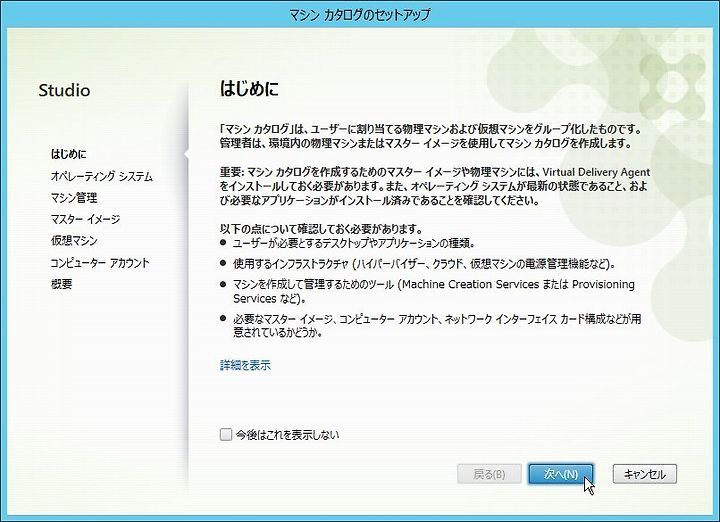
Task: Click the greyed-out 戻る(B) back button
Action: tap(489, 474)
